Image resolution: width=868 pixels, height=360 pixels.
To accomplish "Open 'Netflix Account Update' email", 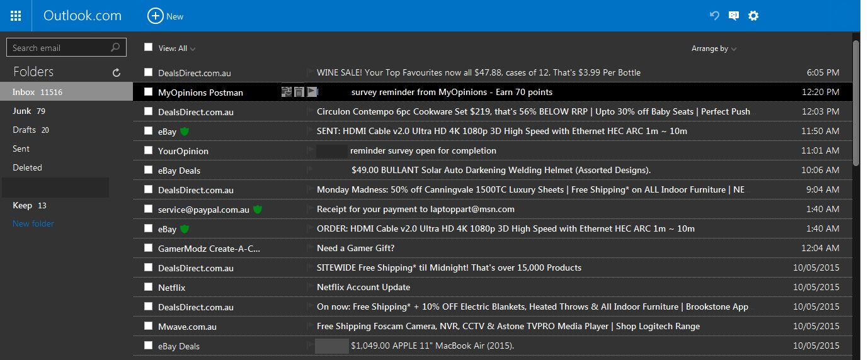I will tap(363, 287).
